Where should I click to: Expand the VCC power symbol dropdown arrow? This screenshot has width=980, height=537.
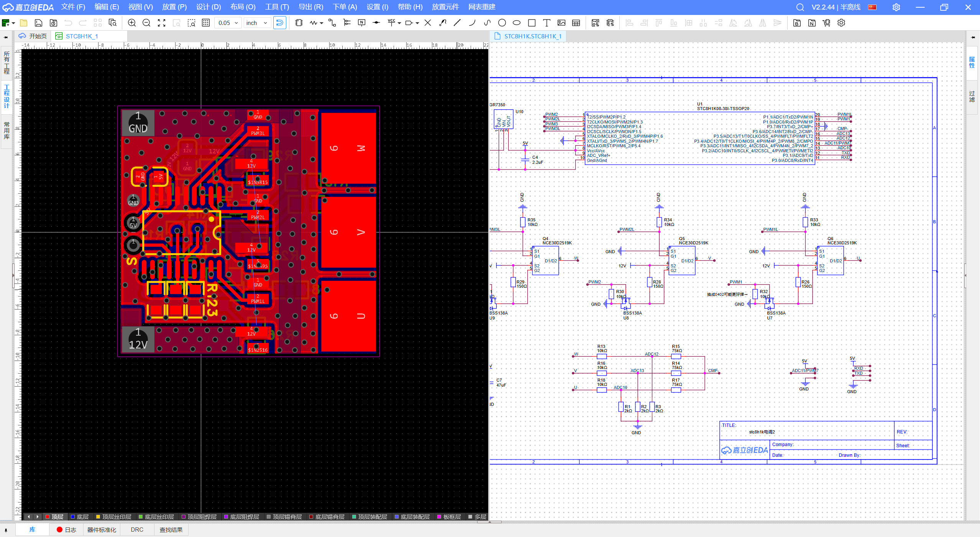[x=400, y=23]
